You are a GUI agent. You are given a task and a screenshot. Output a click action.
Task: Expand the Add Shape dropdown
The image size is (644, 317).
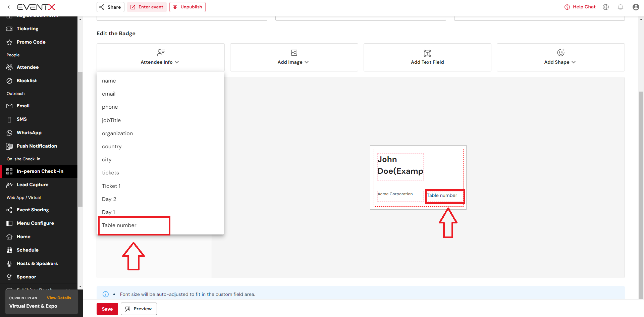(560, 62)
